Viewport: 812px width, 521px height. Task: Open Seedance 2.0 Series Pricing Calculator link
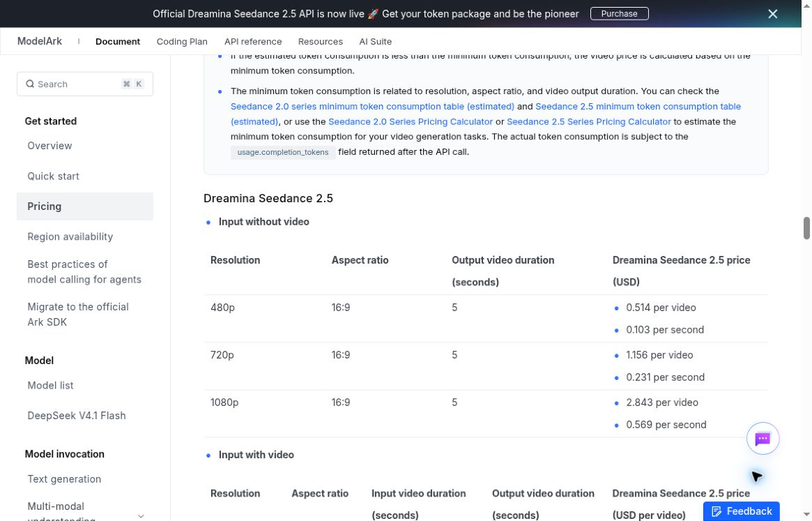410,122
